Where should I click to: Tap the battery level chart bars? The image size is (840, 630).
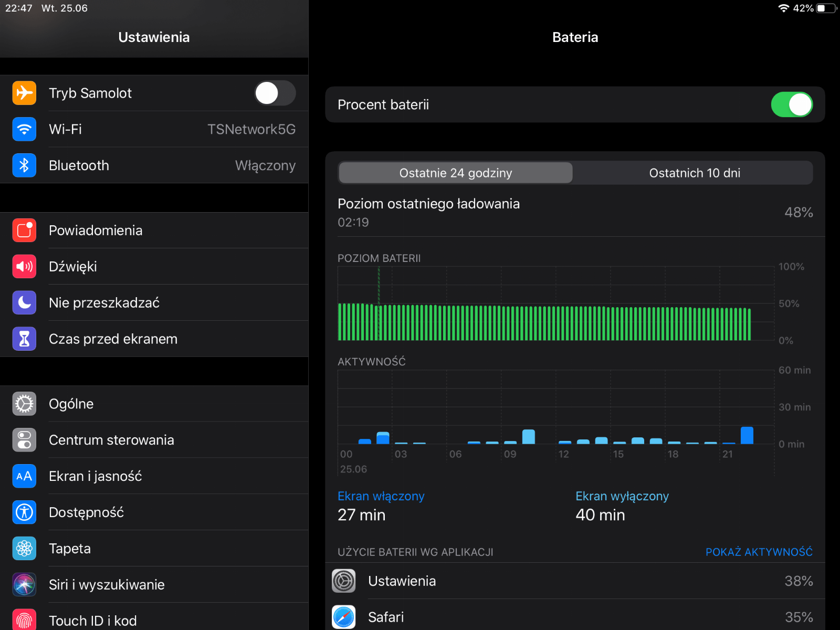(544, 322)
